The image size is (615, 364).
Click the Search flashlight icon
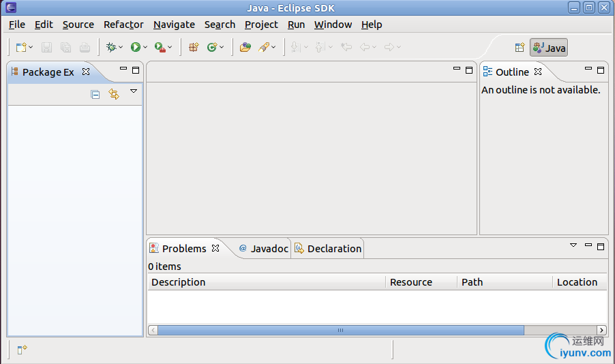264,48
